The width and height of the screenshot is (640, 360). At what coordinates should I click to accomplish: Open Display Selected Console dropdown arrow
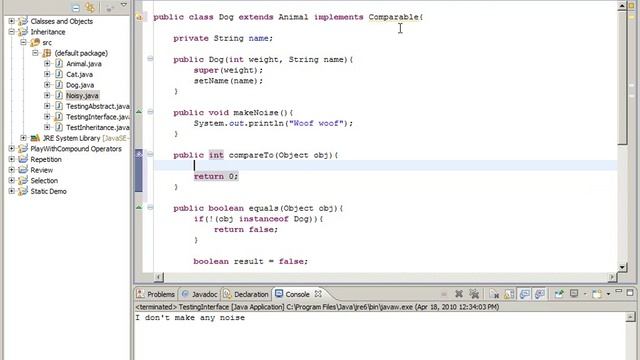click(585, 294)
